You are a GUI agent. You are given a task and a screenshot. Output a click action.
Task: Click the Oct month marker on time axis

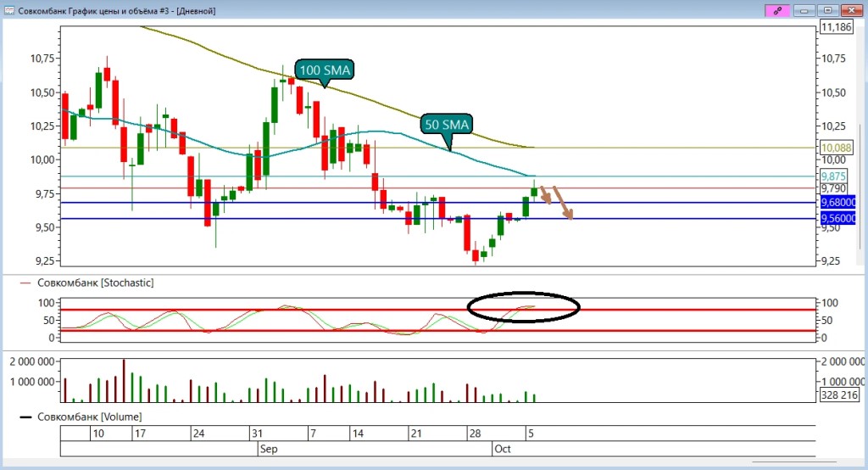(x=502, y=449)
